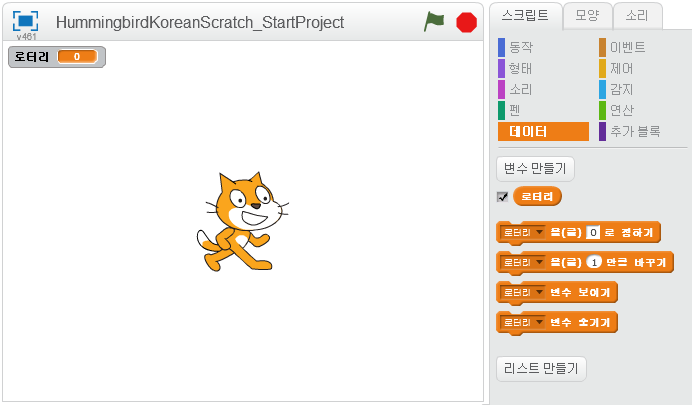692x405 pixels.
Task: Open the 이벤트 block category
Action: [627, 47]
